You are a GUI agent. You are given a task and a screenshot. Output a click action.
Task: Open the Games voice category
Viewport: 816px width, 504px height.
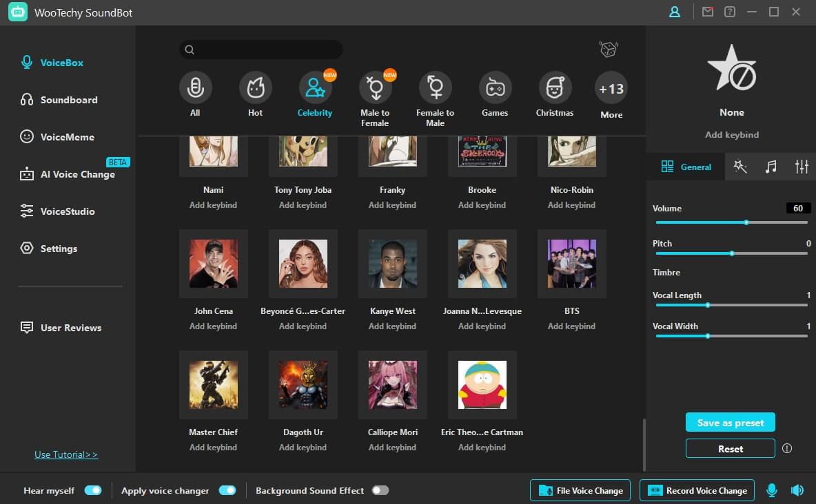pyautogui.click(x=495, y=88)
